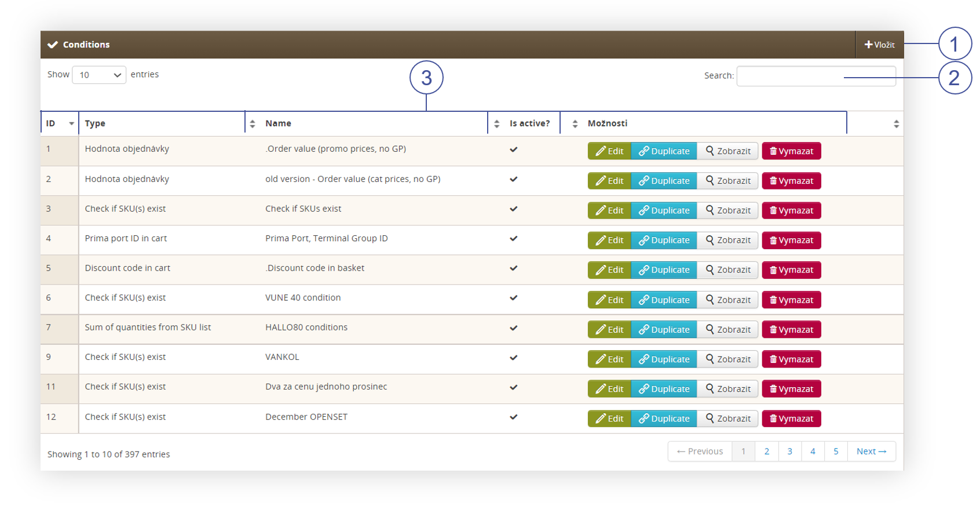Image resolution: width=980 pixels, height=506 pixels.
Task: Click the Conditions panel title
Action: pyautogui.click(x=86, y=45)
